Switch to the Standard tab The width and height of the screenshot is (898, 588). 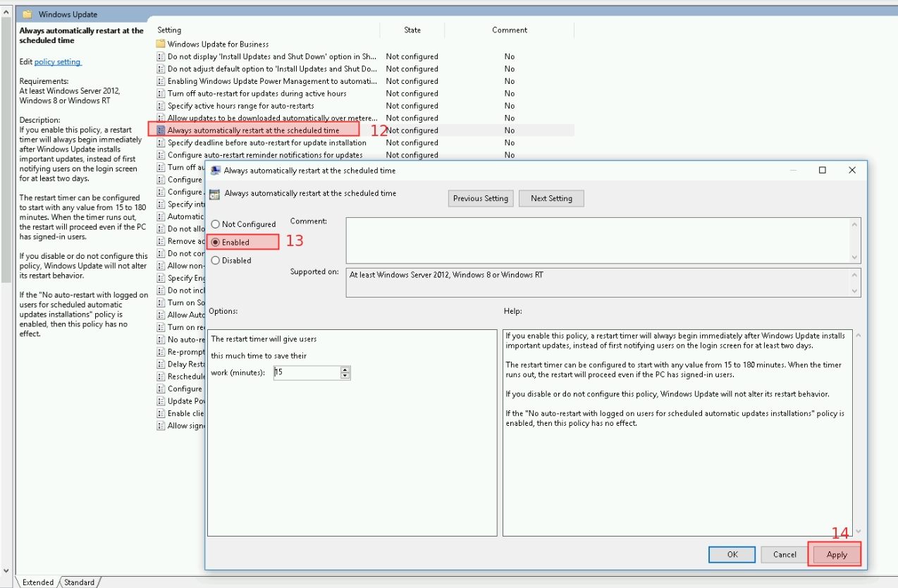click(79, 582)
